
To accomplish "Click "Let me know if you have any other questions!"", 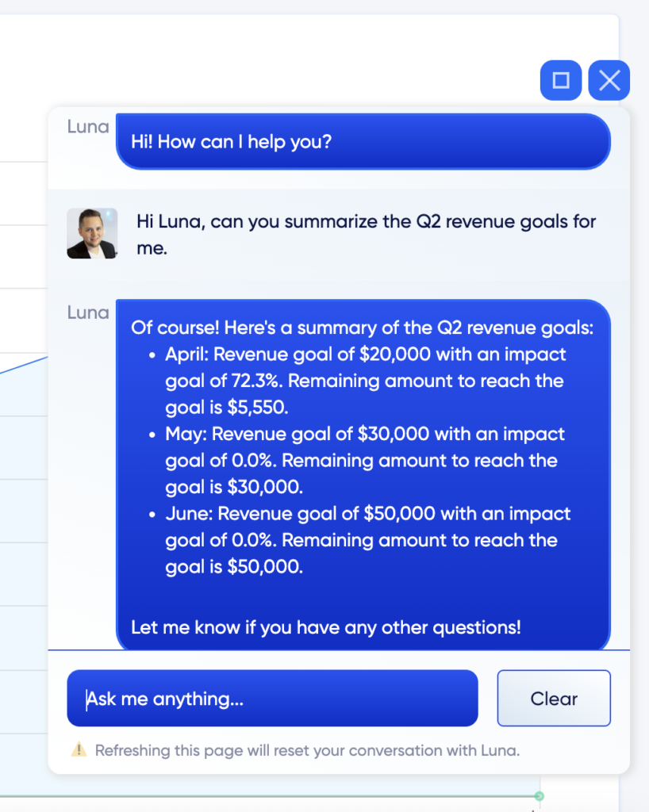I will (326, 627).
